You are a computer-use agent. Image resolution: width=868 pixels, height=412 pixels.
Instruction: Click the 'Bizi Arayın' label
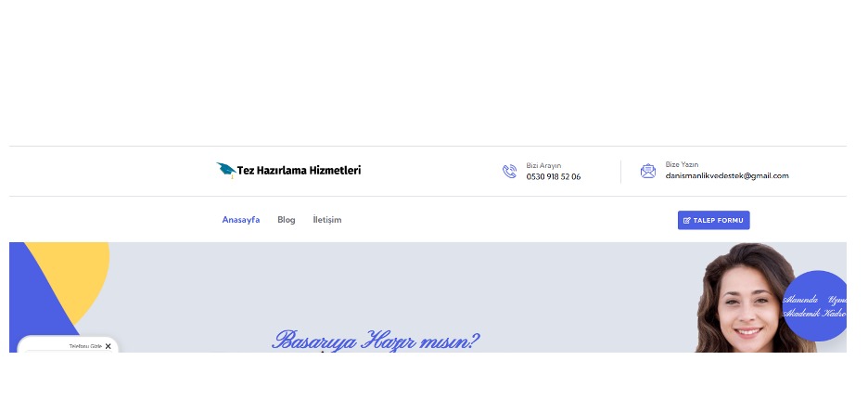(543, 165)
